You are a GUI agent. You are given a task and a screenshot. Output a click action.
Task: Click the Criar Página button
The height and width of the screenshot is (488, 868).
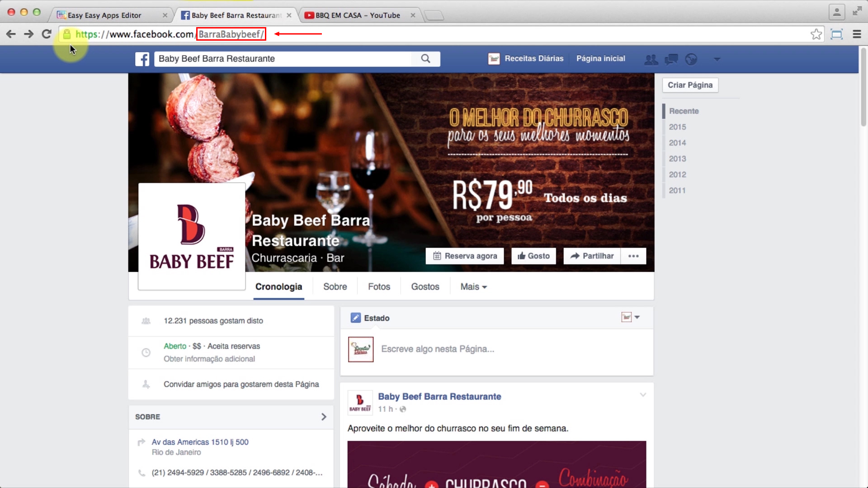pyautogui.click(x=690, y=84)
